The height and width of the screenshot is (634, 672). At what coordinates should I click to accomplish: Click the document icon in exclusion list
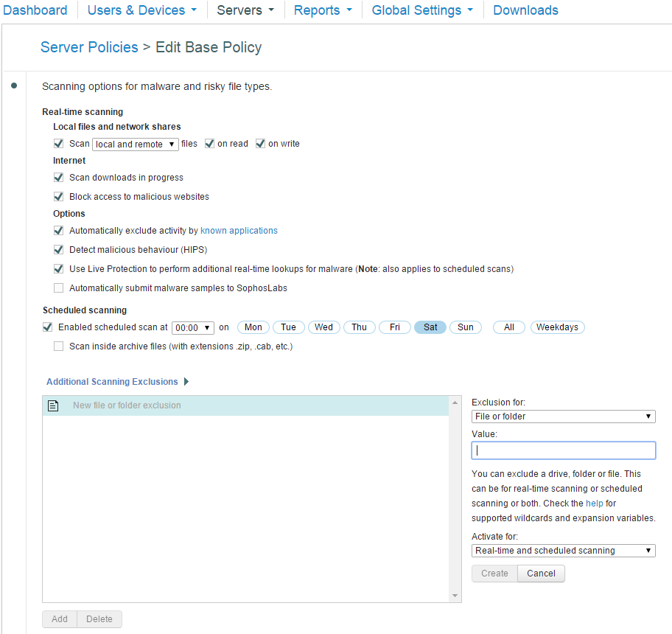pyautogui.click(x=53, y=405)
